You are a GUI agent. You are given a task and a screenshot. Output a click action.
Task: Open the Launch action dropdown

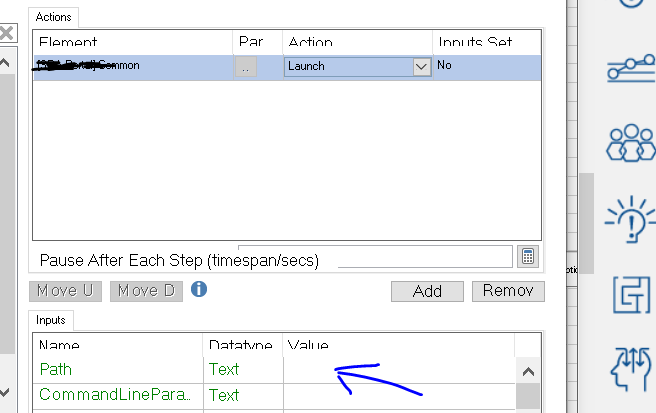point(421,67)
